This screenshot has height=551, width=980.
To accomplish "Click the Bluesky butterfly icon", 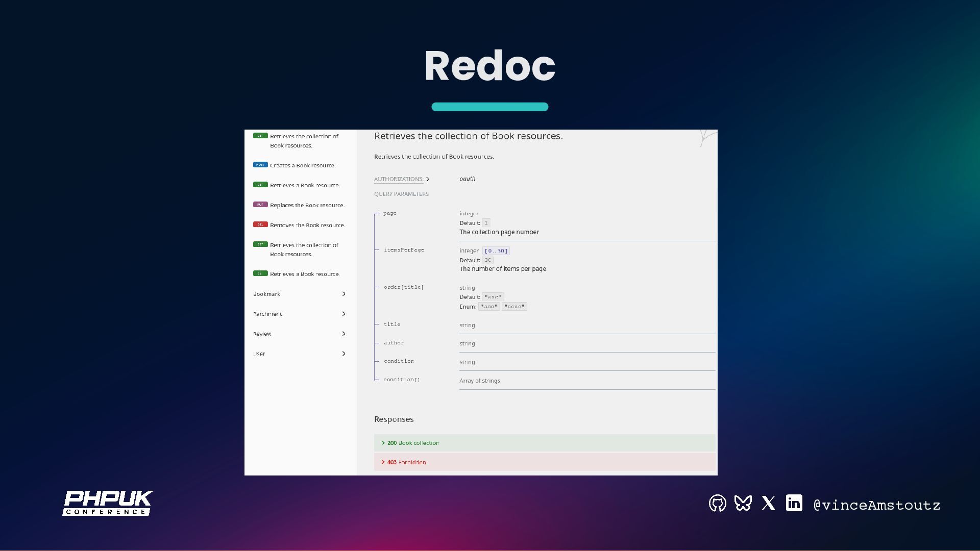I will [x=743, y=503].
